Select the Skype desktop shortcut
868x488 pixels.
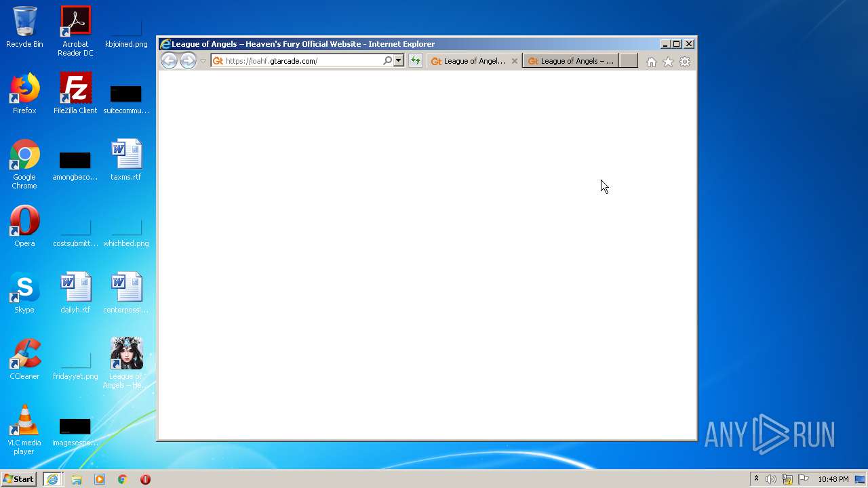24,293
